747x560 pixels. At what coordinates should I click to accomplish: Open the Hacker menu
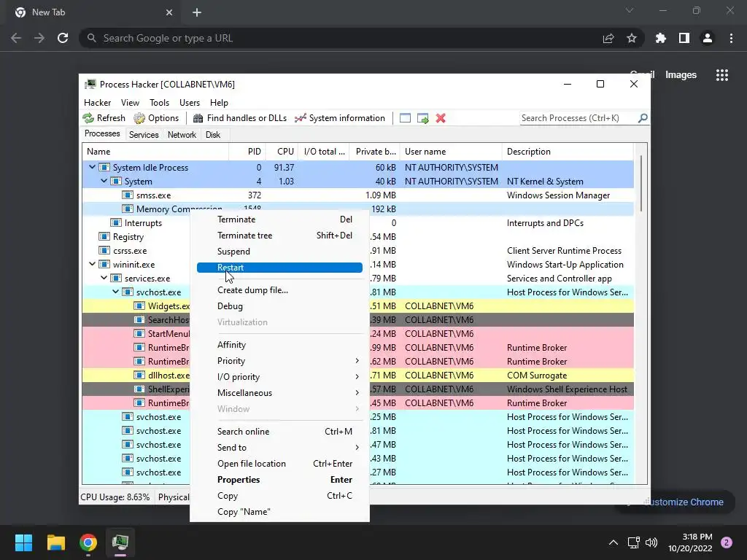97,102
